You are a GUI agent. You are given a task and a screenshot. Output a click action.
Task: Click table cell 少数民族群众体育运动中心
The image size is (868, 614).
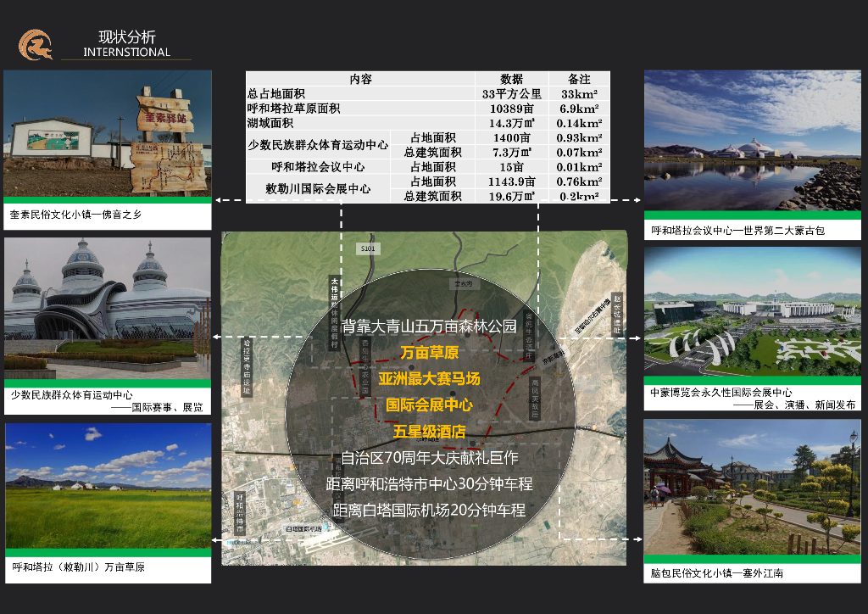(x=318, y=145)
